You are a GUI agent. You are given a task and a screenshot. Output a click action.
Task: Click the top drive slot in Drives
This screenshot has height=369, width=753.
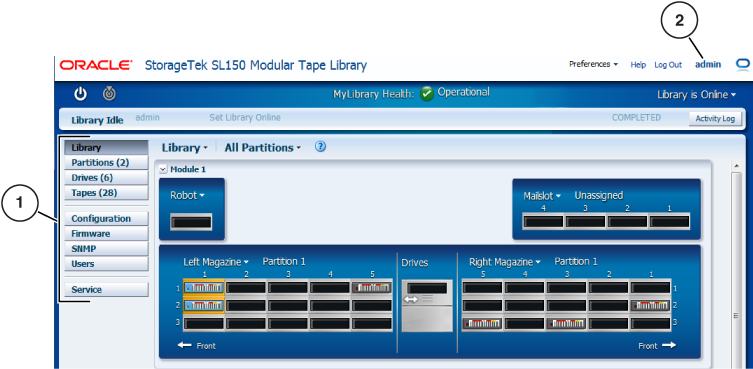[427, 288]
